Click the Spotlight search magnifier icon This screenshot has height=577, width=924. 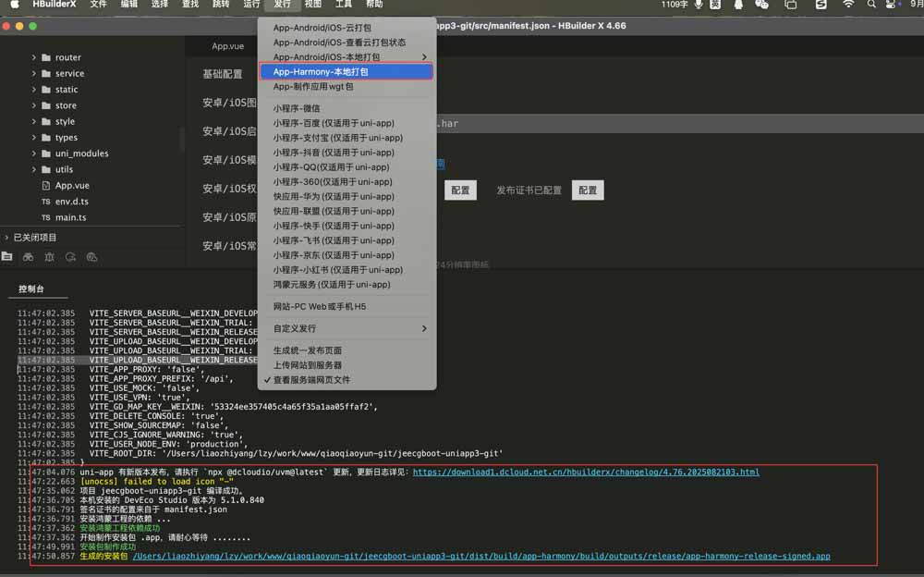coord(871,5)
